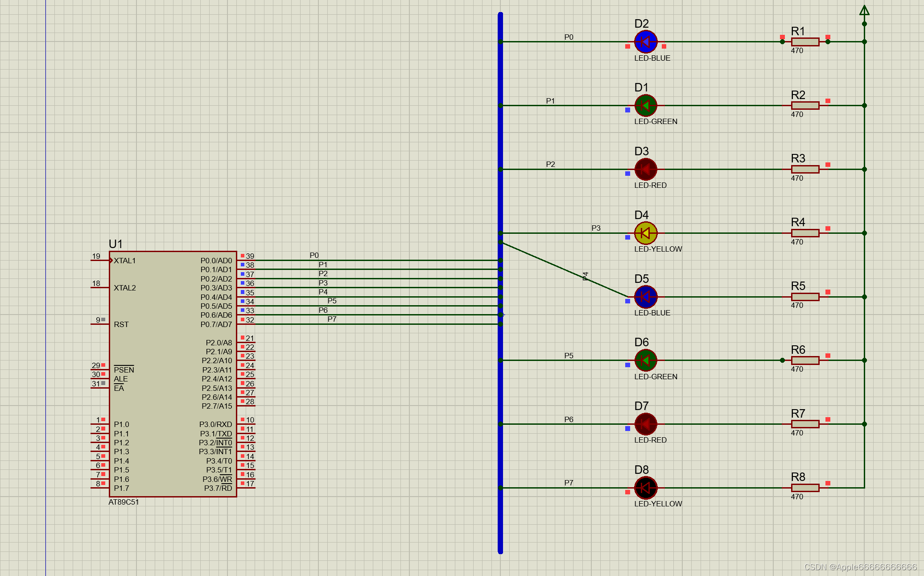This screenshot has height=576, width=924.
Task: Click the EA pin name
Action: pos(119,388)
